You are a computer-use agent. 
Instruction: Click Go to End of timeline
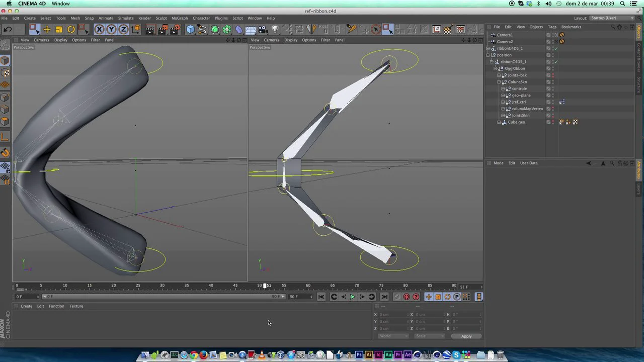[384, 297]
